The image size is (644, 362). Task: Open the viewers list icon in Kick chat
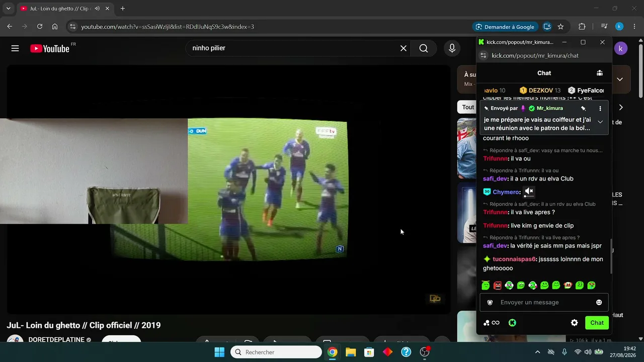pos(600,73)
